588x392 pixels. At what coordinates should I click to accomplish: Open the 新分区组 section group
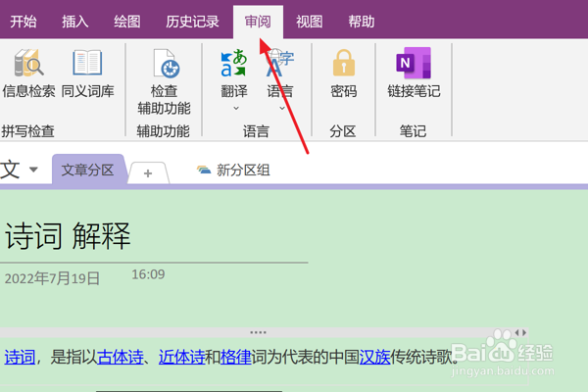click(x=233, y=171)
